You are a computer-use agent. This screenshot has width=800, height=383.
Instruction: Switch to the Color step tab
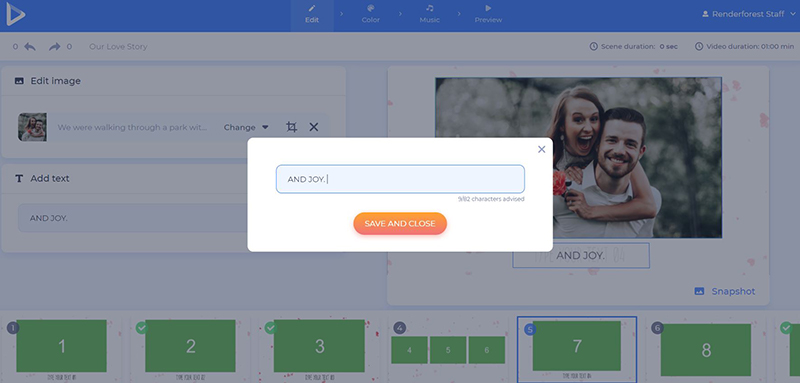371,14
